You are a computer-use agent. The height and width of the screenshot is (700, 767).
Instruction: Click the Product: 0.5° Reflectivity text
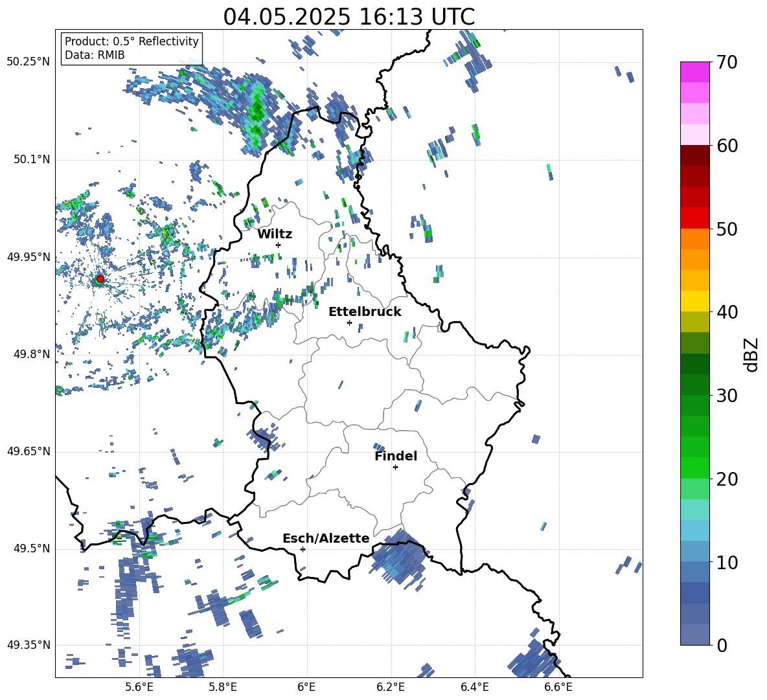pyautogui.click(x=132, y=41)
